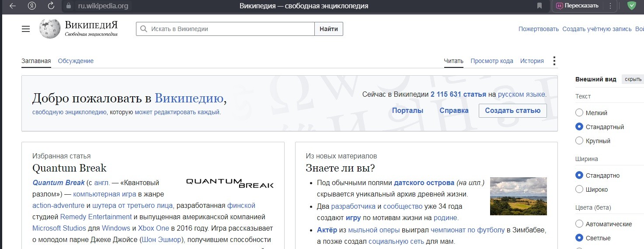Click the Искать в Википедии search field
This screenshot has width=644, height=249.
(225, 29)
